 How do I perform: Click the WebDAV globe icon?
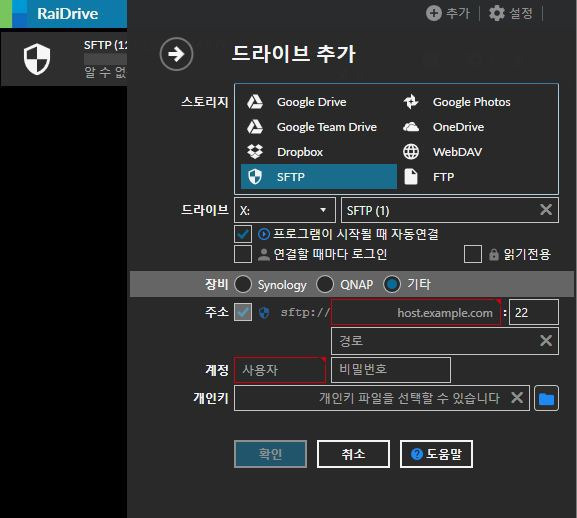click(411, 152)
